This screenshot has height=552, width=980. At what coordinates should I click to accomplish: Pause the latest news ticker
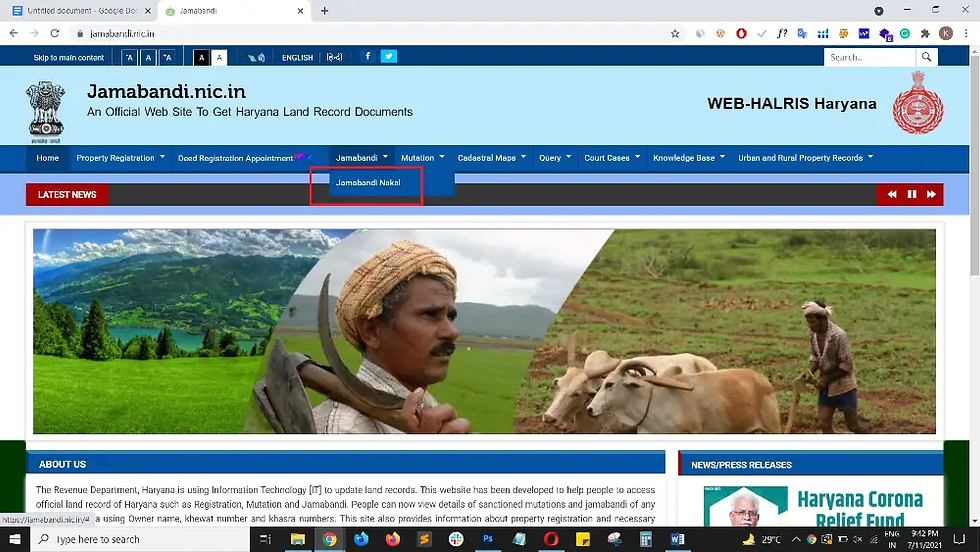click(x=912, y=194)
